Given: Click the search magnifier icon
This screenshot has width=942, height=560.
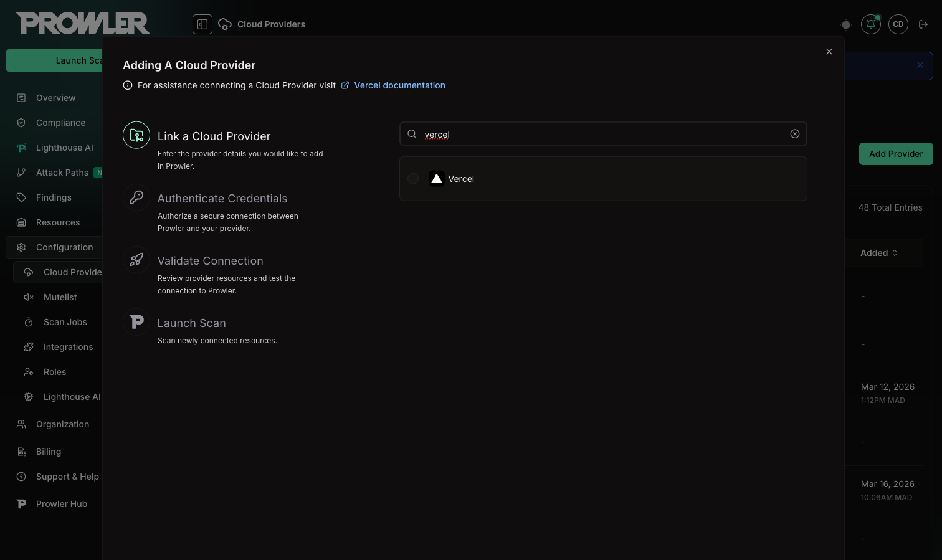Looking at the screenshot, I should tap(412, 134).
